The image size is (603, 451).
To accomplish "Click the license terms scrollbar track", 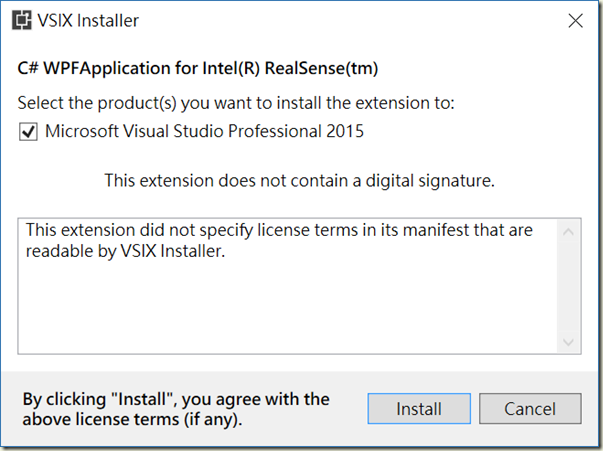I will 569,288.
